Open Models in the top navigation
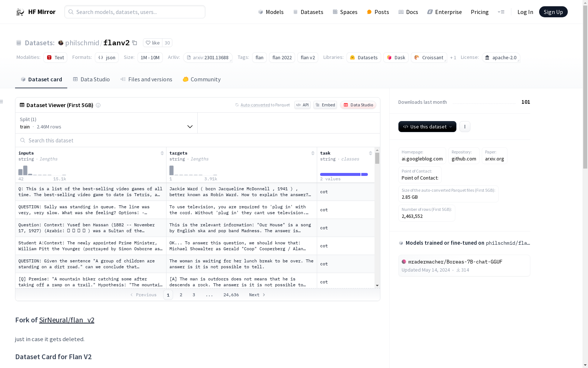The width and height of the screenshot is (588, 368). [x=271, y=12]
